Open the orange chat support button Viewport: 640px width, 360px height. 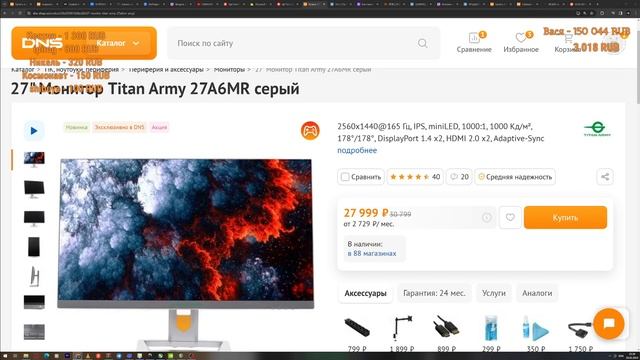pos(609,324)
